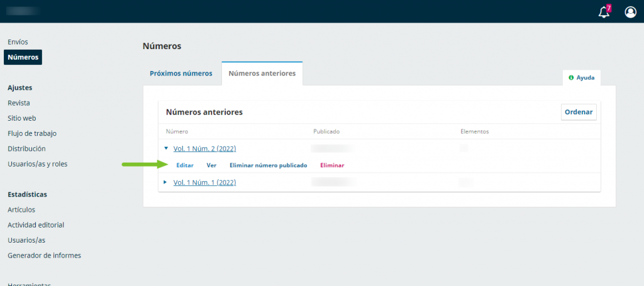This screenshot has height=286, width=644.
Task: Switch to the Próximos números tab
Action: (x=181, y=74)
